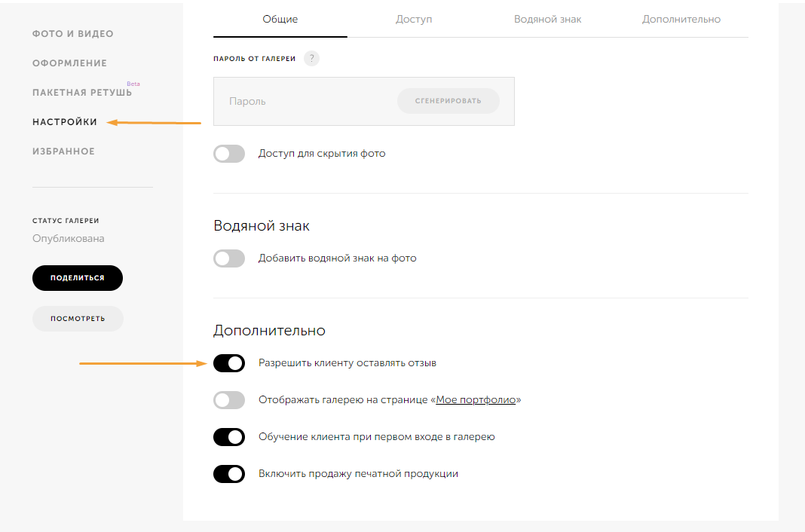
Task: Disable Включить продажу печатной продукции toggle
Action: tap(229, 474)
